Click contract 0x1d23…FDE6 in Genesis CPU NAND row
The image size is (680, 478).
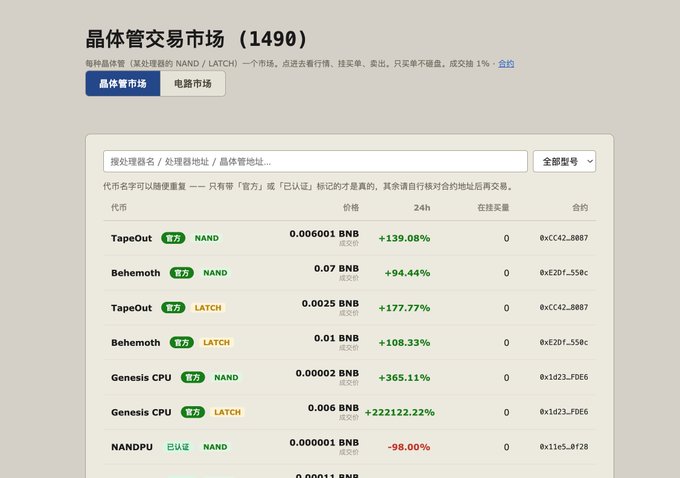coord(564,377)
